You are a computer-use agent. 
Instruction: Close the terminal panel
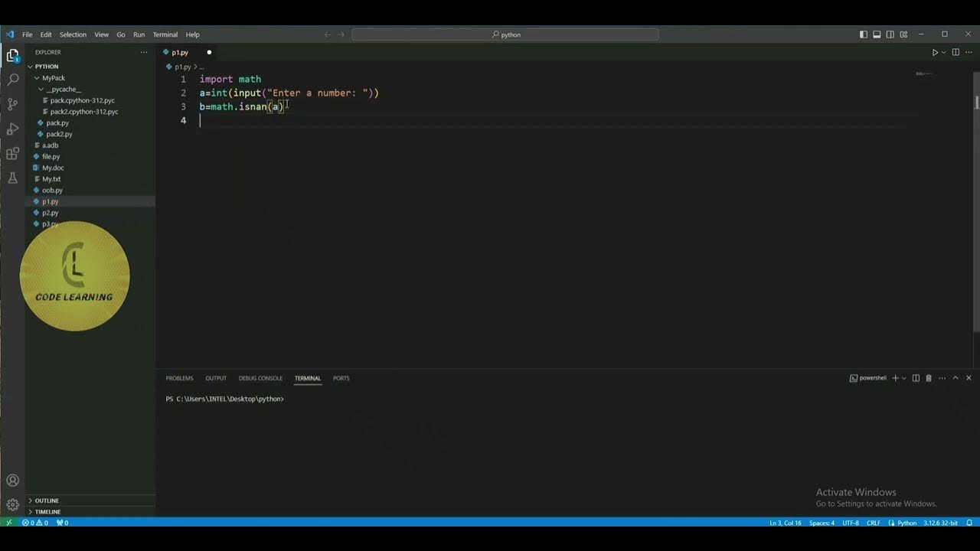click(x=969, y=378)
